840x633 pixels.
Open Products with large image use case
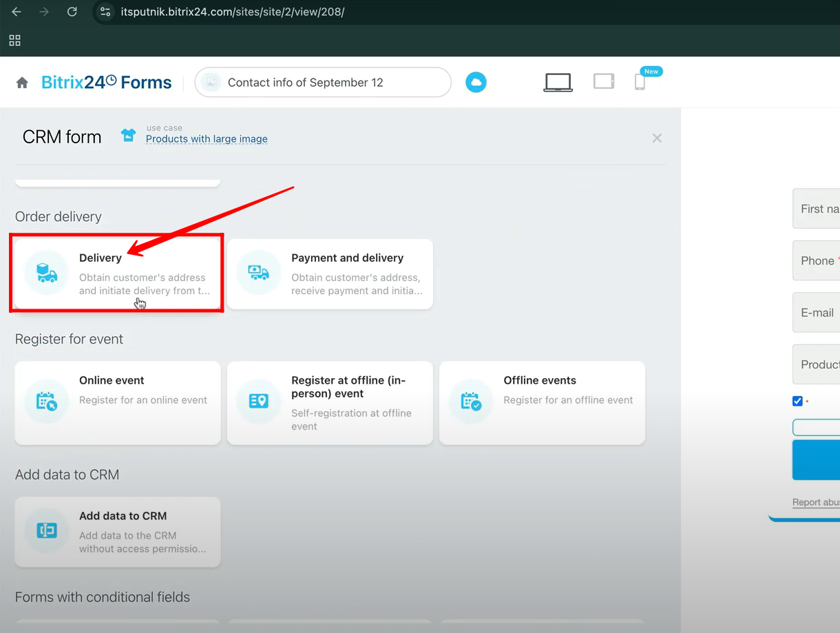coord(207,138)
